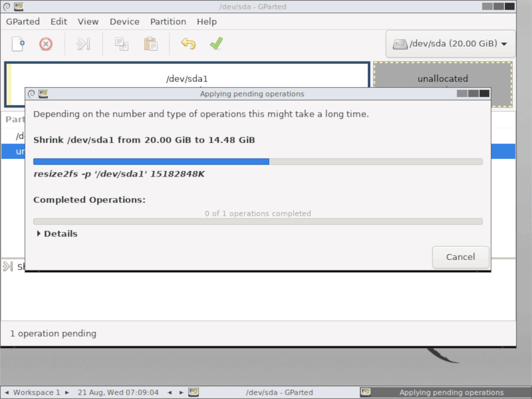Image resolution: width=532 pixels, height=399 pixels.
Task: Open the /dev/sda device selector dropdown
Action: click(x=450, y=44)
